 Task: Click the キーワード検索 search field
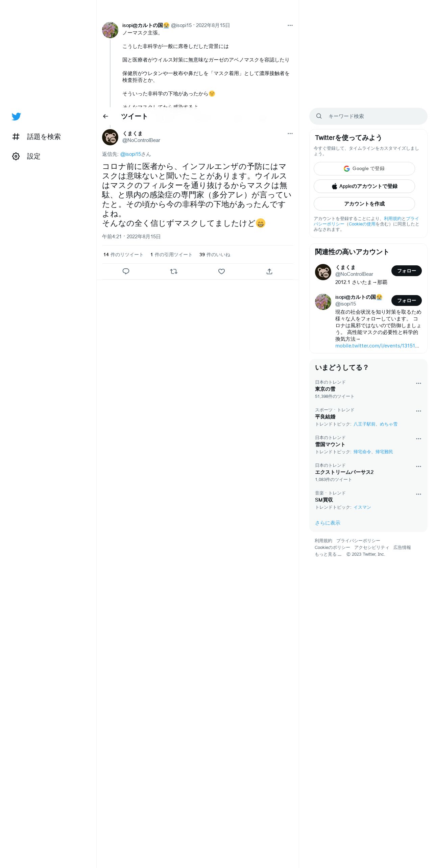click(368, 116)
